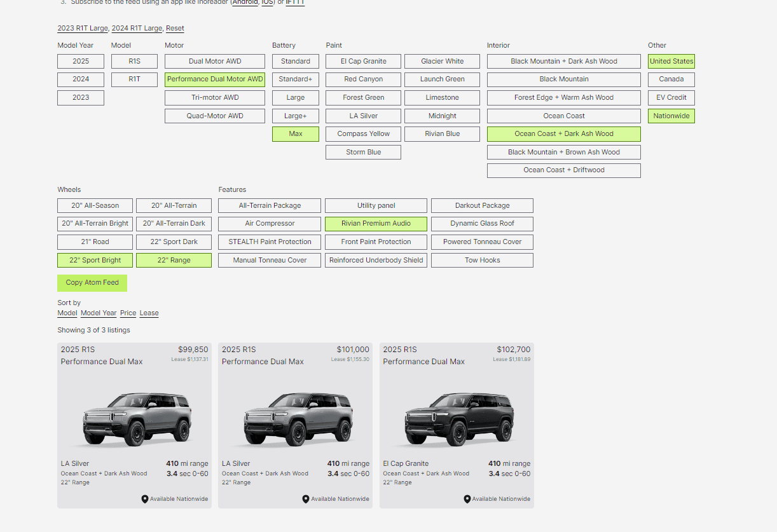Click the Copy Atom Feed button
Screen dimensions: 777x532
coord(92,283)
